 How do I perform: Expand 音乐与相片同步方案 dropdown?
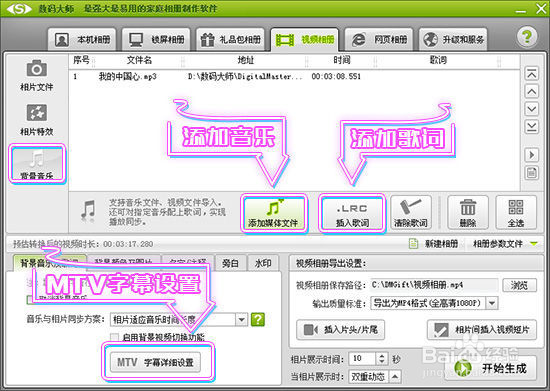241,319
